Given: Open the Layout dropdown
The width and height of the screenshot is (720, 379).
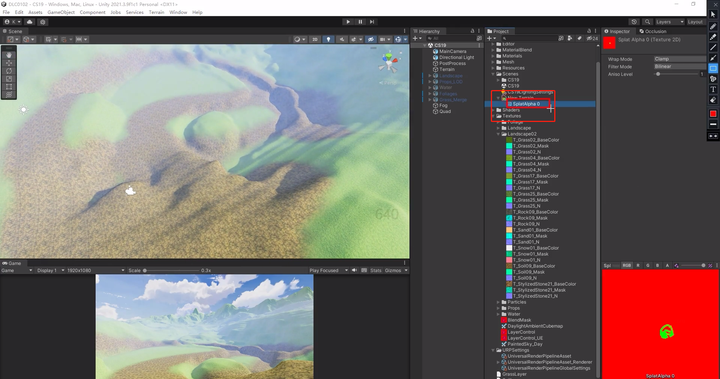Looking at the screenshot, I should [696, 22].
